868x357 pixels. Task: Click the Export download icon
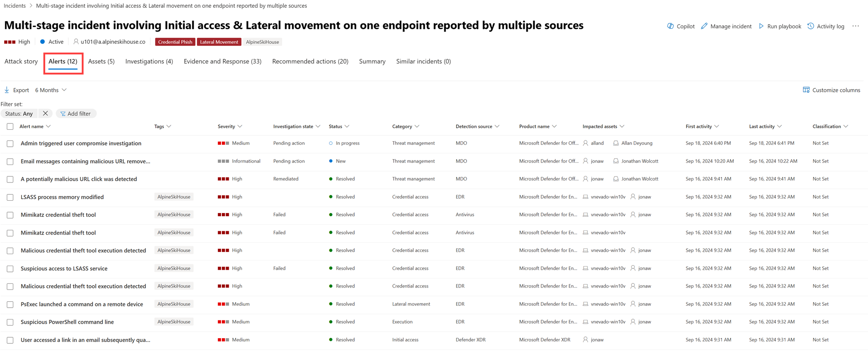[x=7, y=90]
